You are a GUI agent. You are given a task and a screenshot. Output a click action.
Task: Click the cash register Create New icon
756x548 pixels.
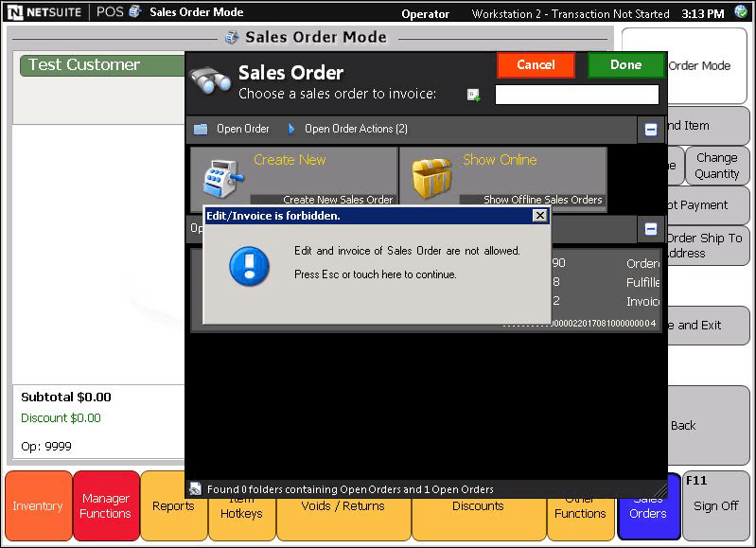coord(220,178)
